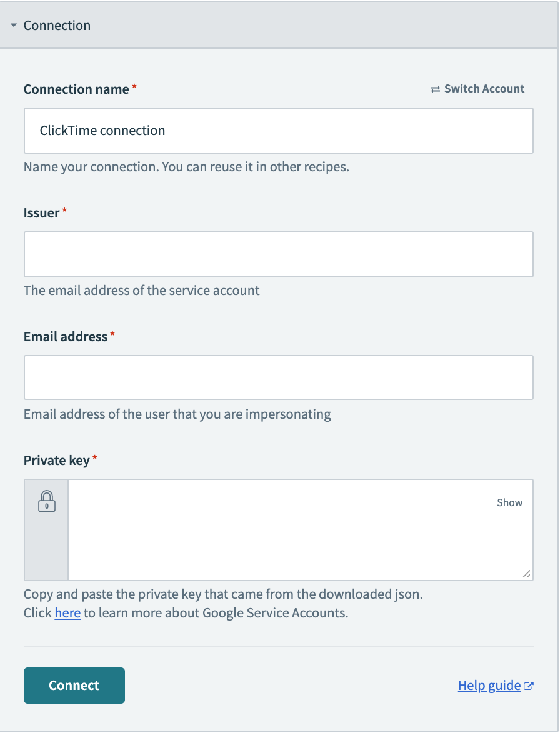
Task: Click the asterisk next to Issuer label
Action: (x=64, y=208)
